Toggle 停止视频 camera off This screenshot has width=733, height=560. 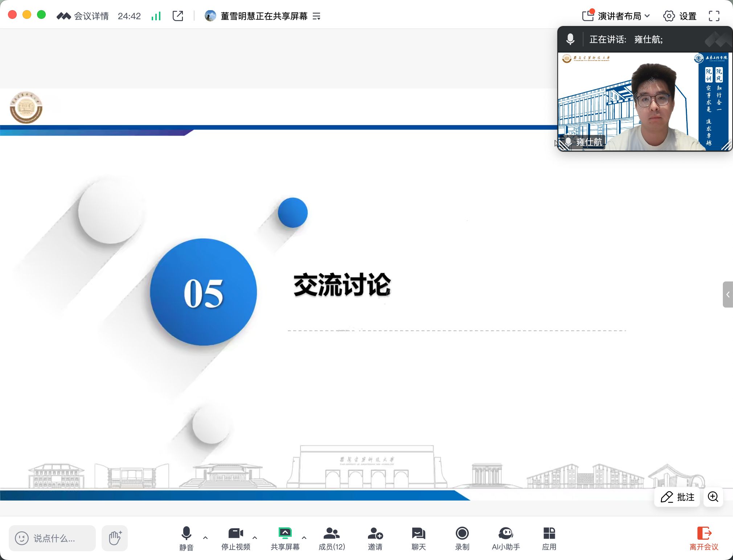236,538
